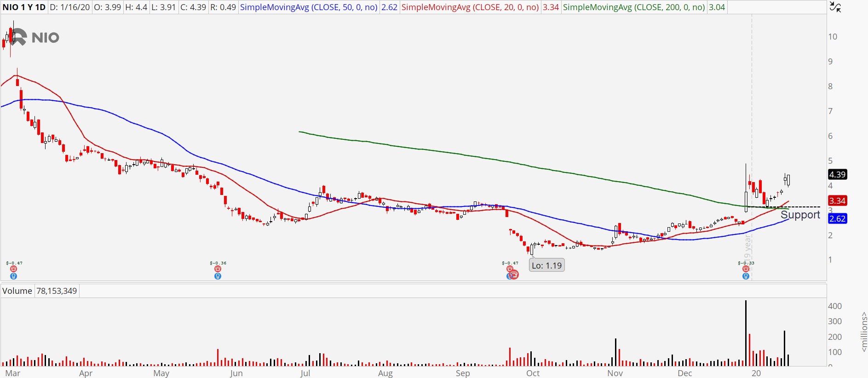Open the blue lightbulb icon under $-0.33
The height and width of the screenshot is (378, 868).
pos(746,276)
